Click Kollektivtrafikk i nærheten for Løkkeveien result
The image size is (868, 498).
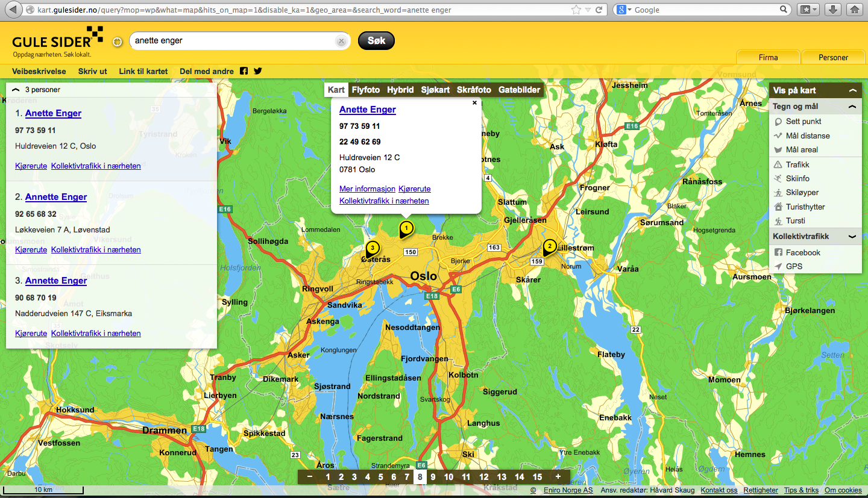96,249
